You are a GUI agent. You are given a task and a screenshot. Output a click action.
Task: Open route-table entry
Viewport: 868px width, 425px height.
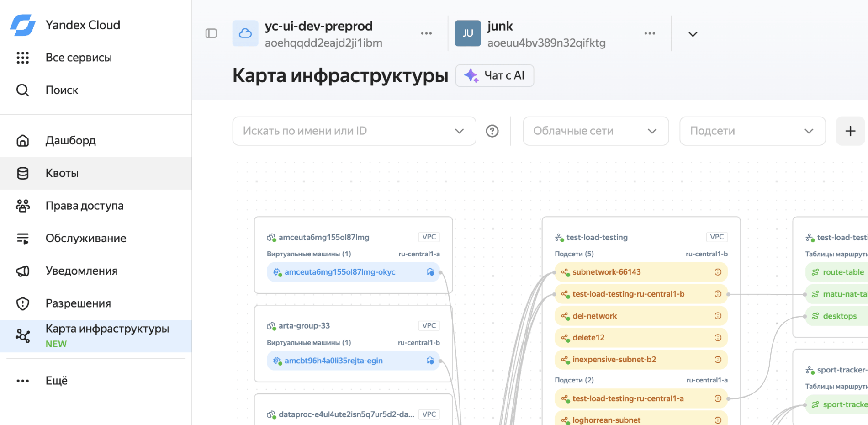[x=836, y=272]
